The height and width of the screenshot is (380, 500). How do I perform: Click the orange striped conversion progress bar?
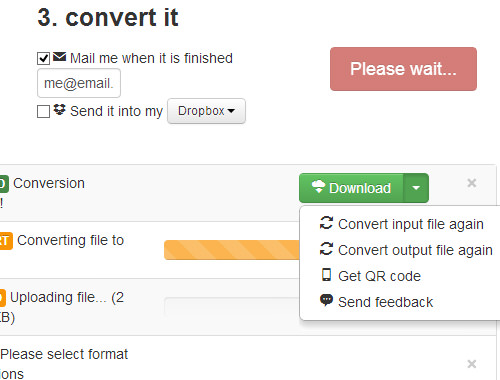click(232, 250)
